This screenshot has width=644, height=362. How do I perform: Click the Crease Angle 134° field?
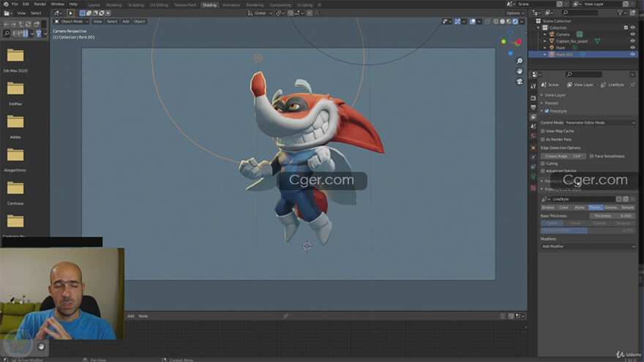tap(563, 157)
